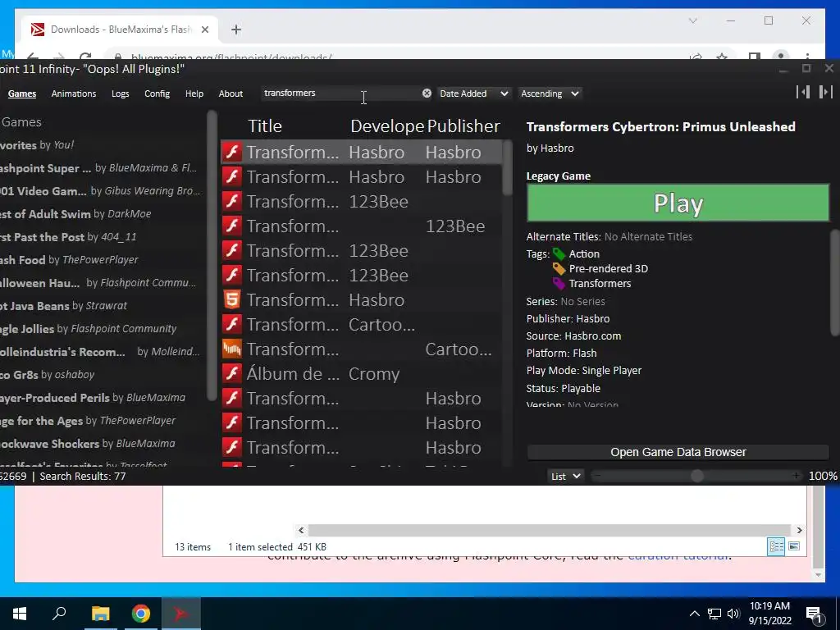Show hidden tray icons chevron
840x630 pixels.
click(x=694, y=614)
